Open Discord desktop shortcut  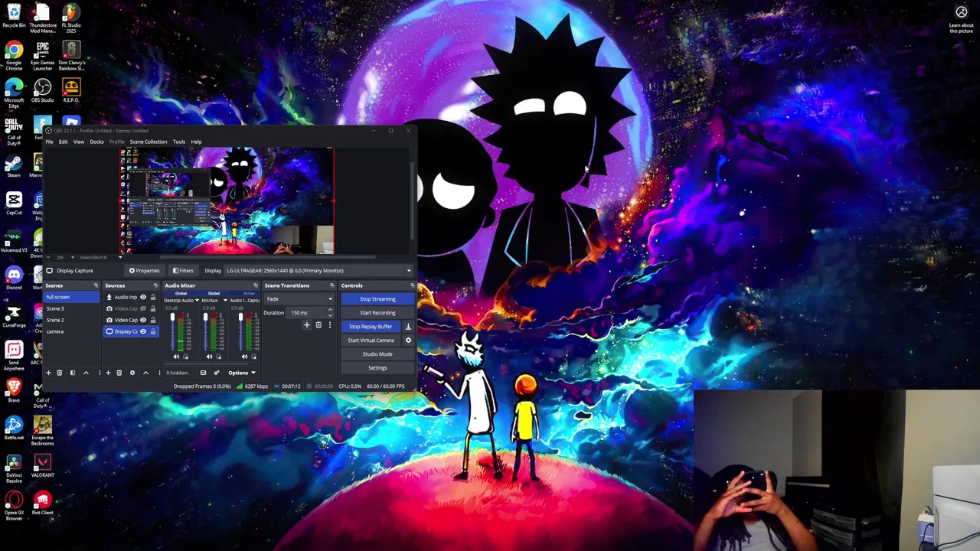click(14, 279)
